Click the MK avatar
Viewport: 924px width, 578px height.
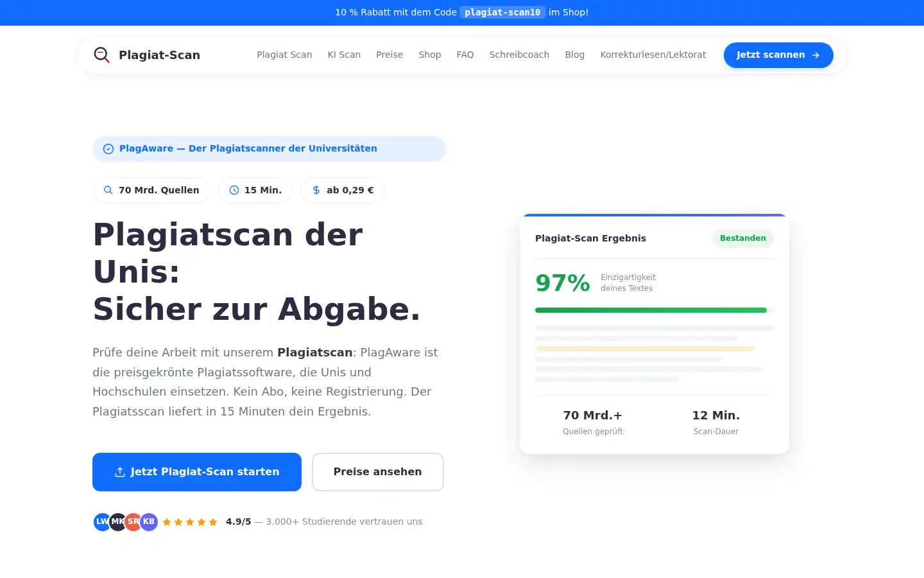point(117,521)
